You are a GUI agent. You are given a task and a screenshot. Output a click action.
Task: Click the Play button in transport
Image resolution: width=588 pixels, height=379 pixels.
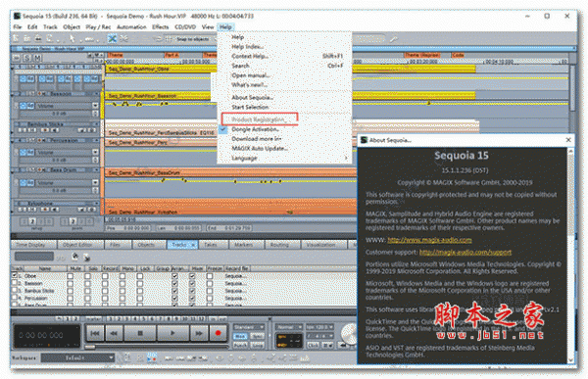click(172, 333)
